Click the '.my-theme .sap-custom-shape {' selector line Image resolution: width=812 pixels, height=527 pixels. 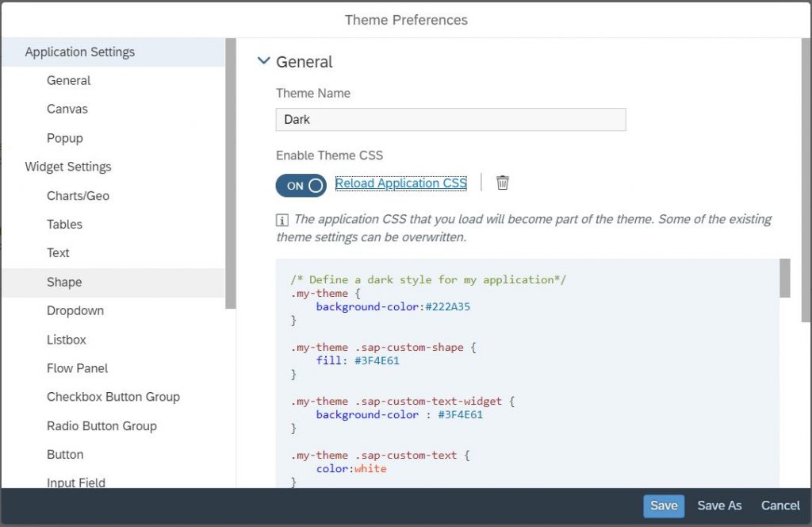click(383, 347)
